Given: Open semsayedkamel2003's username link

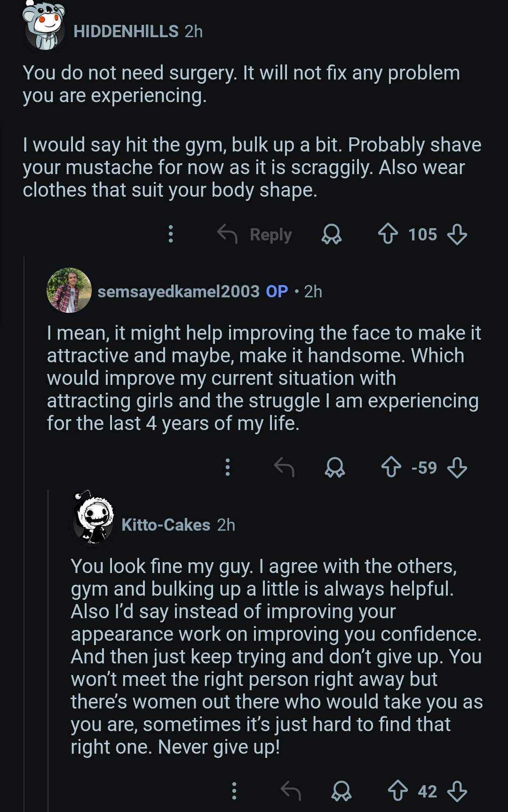Looking at the screenshot, I should (178, 292).
